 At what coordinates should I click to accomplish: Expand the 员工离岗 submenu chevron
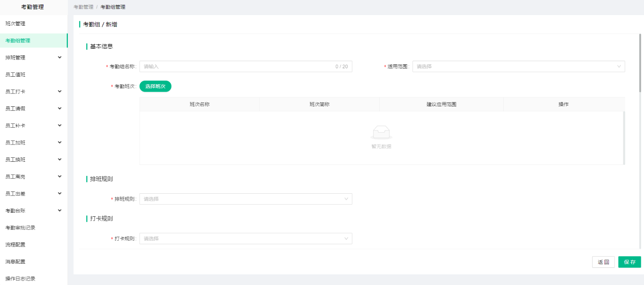pos(59,176)
